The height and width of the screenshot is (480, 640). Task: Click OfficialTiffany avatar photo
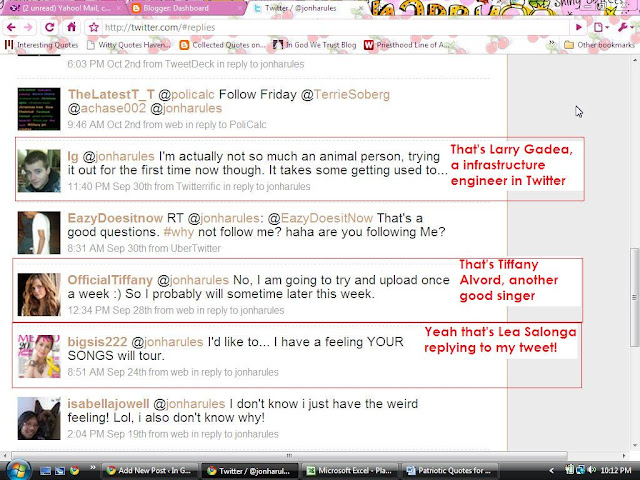pos(39,295)
